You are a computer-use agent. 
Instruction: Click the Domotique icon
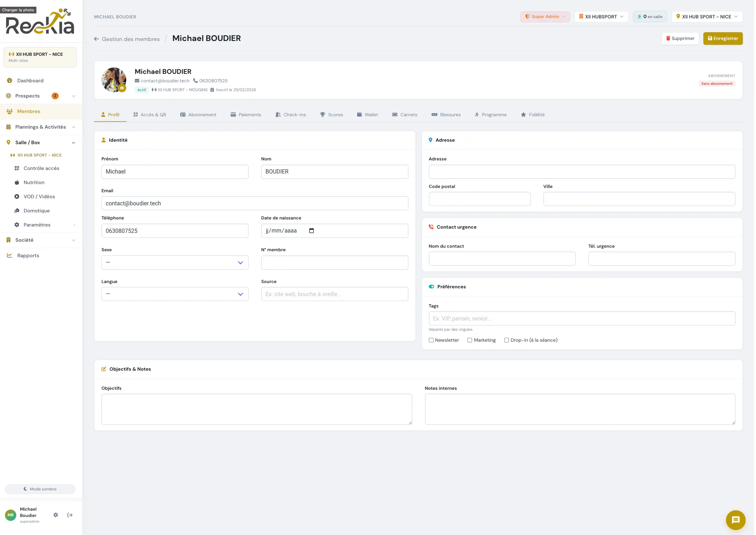point(17,211)
